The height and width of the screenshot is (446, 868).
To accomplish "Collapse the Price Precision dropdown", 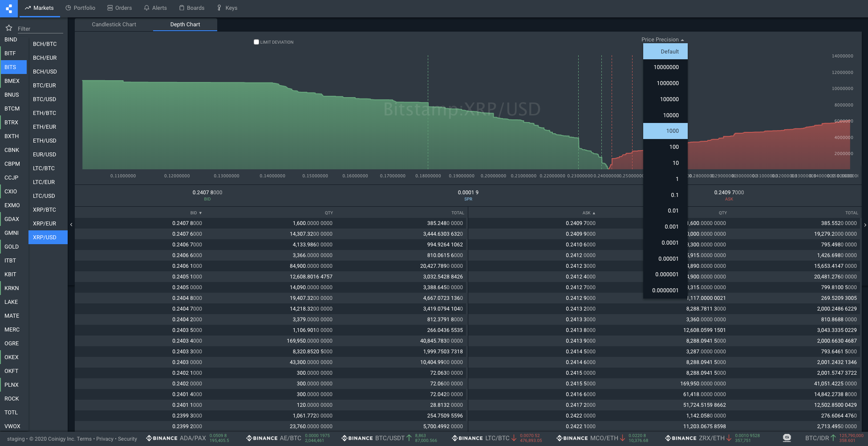I will pyautogui.click(x=662, y=40).
